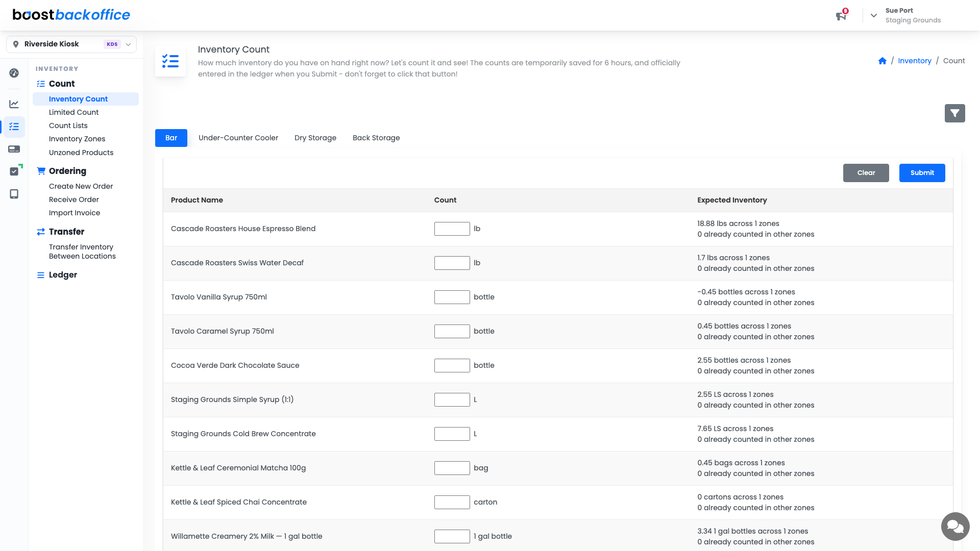980x551 pixels.
Task: Open the live chat bubble
Action: point(955,526)
